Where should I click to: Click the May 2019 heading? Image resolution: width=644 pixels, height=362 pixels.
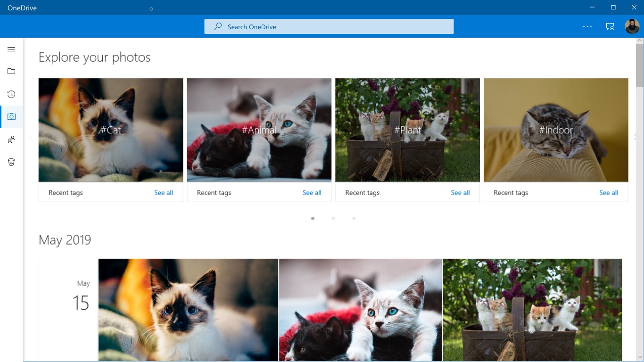[x=65, y=239]
